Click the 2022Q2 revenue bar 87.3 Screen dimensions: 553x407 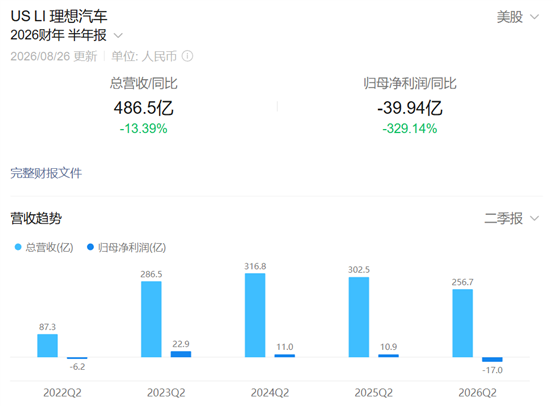click(x=48, y=346)
